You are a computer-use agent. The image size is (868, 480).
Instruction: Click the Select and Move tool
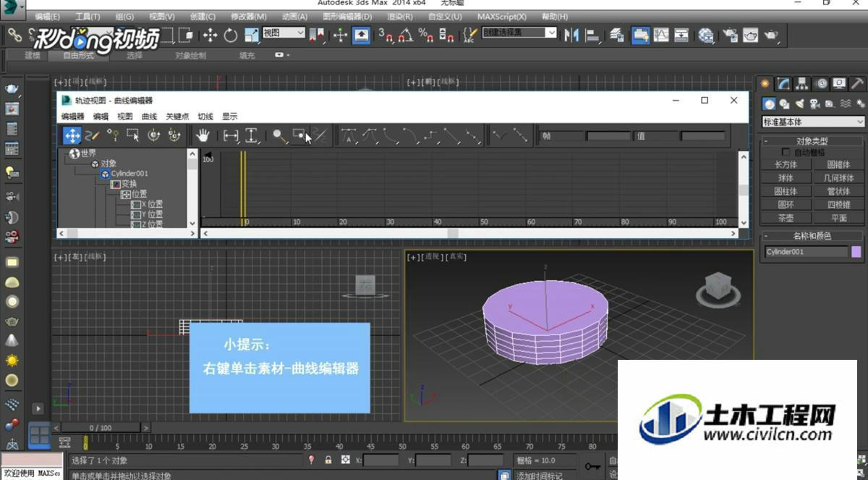(210, 34)
